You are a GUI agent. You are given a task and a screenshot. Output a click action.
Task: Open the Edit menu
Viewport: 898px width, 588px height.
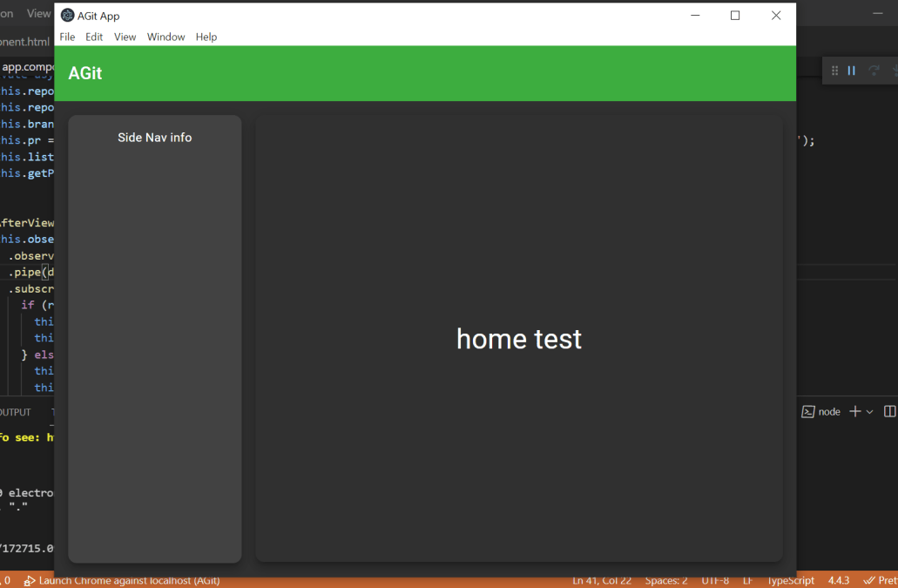(x=94, y=37)
